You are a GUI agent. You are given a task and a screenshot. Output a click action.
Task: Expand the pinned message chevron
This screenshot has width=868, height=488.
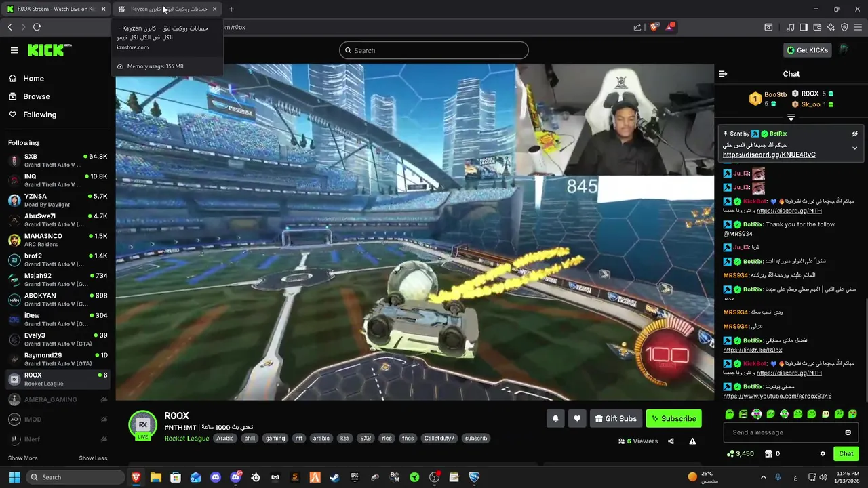[854, 148]
